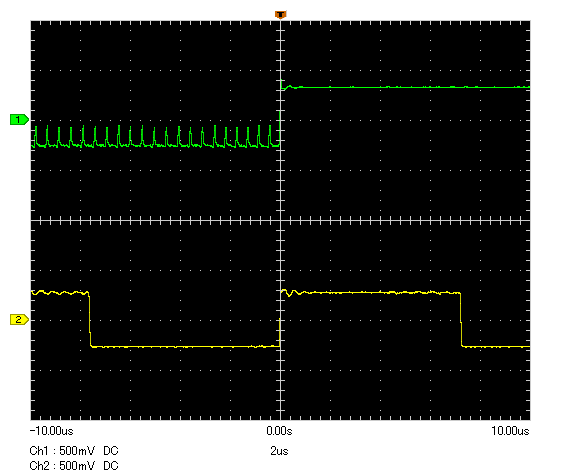Click the 2us timebase readout

pos(279,451)
